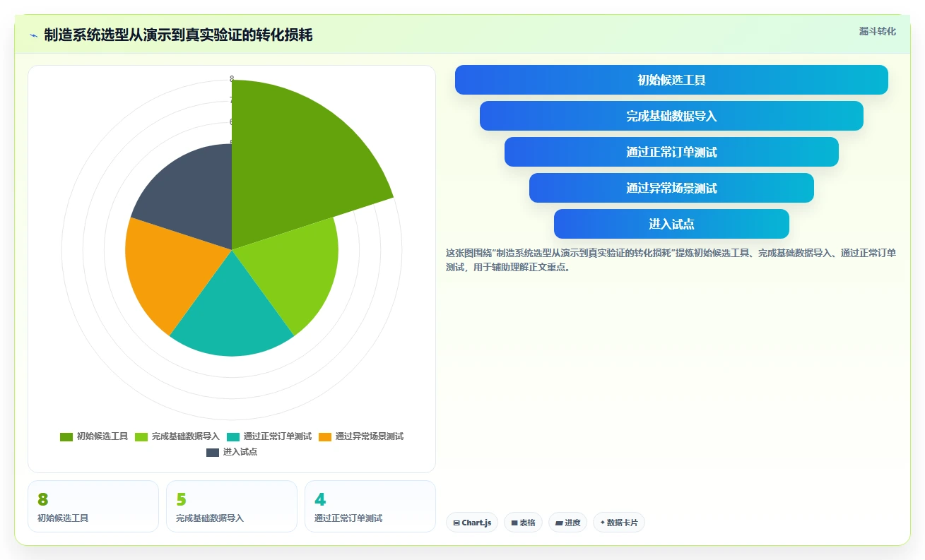Image resolution: width=925 pixels, height=560 pixels.
Task: Open the stat card showing 8
Action: click(93, 506)
